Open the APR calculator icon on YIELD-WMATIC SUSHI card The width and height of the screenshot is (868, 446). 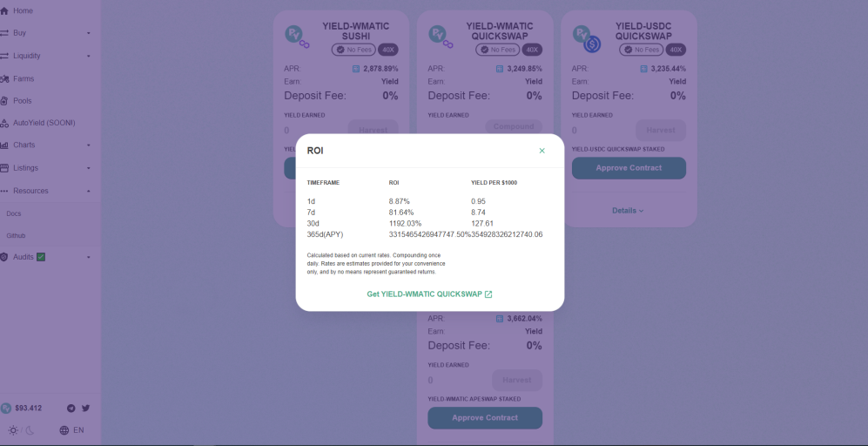pos(356,70)
